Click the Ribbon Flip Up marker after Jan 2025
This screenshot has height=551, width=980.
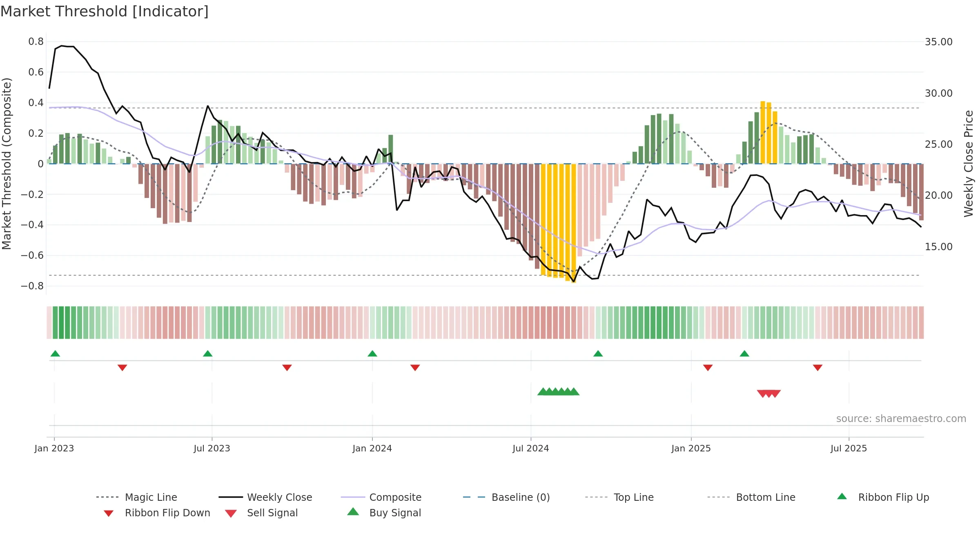click(x=744, y=353)
